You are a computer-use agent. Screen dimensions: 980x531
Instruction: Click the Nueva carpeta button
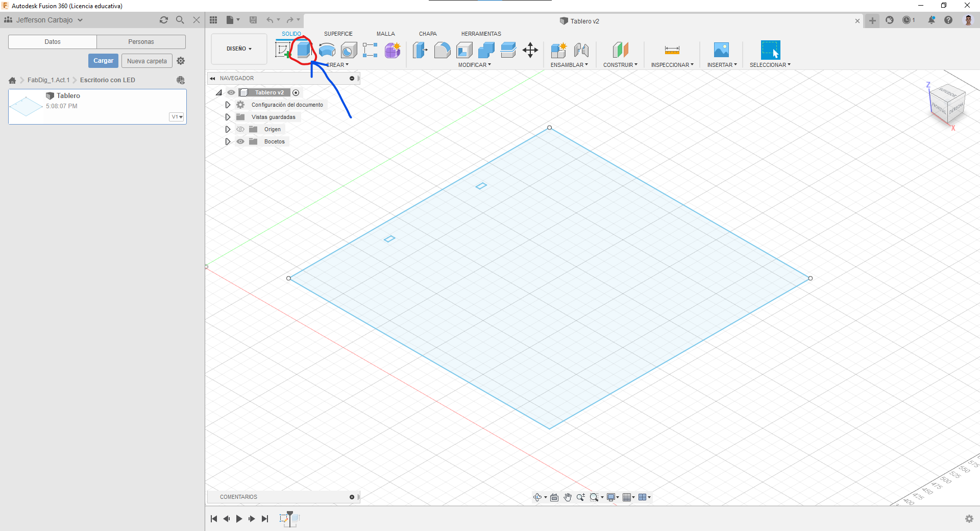tap(147, 61)
